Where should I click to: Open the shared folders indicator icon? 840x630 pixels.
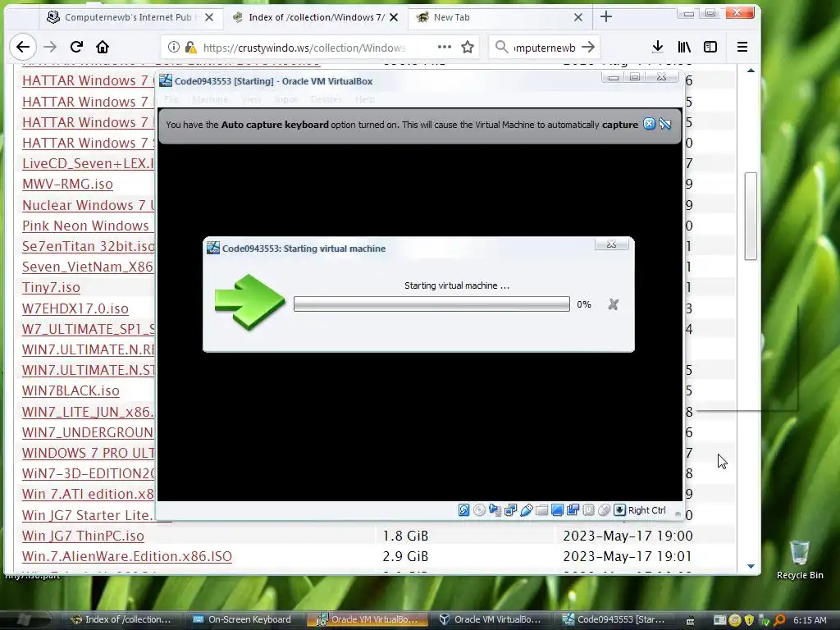click(x=541, y=510)
